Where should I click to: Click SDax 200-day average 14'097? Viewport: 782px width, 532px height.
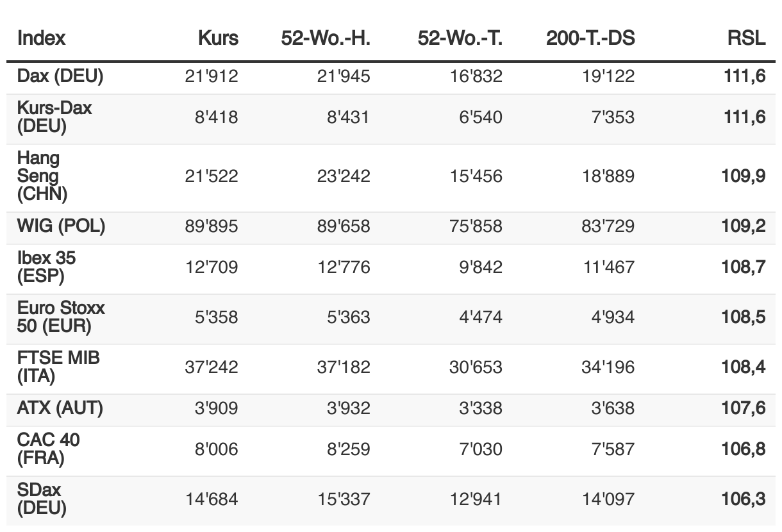point(608,499)
